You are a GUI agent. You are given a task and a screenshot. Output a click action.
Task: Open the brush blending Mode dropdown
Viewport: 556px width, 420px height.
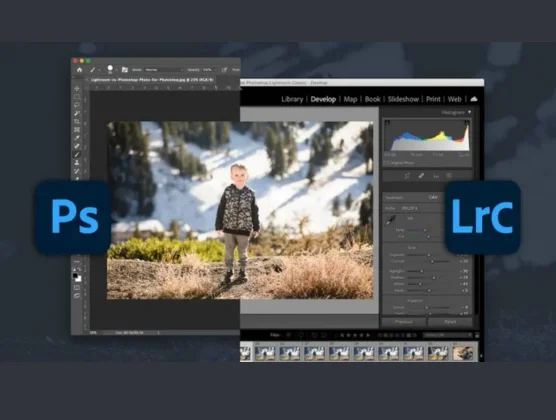click(x=165, y=70)
